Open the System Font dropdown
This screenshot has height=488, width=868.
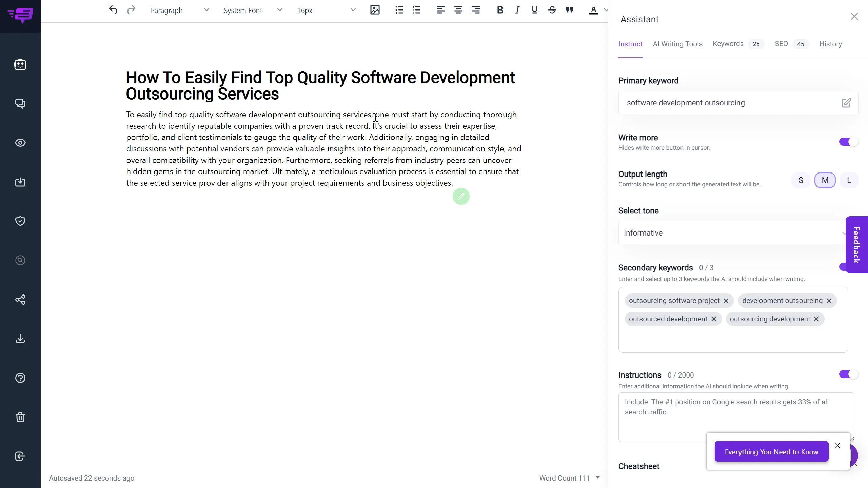[x=253, y=10]
